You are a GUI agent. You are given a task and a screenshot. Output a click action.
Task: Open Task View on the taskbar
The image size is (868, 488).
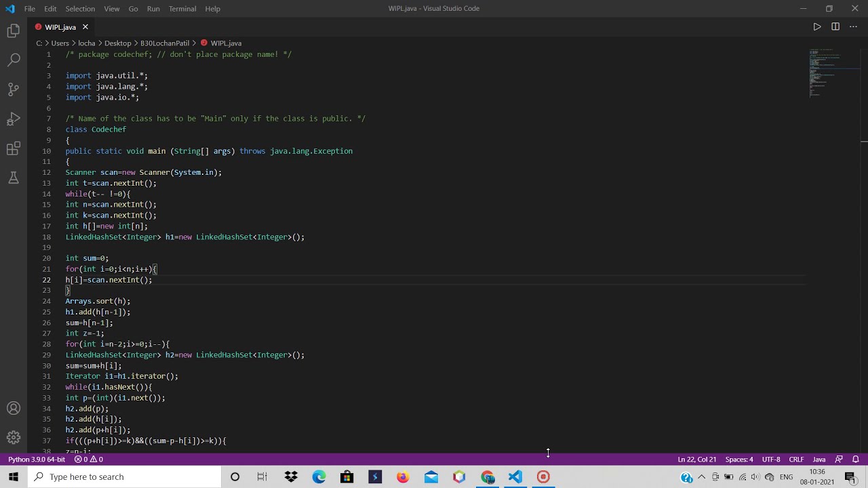coord(262,477)
